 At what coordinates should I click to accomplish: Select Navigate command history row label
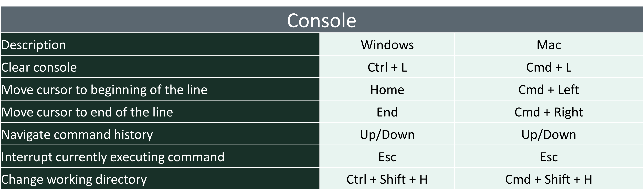[x=160, y=134]
